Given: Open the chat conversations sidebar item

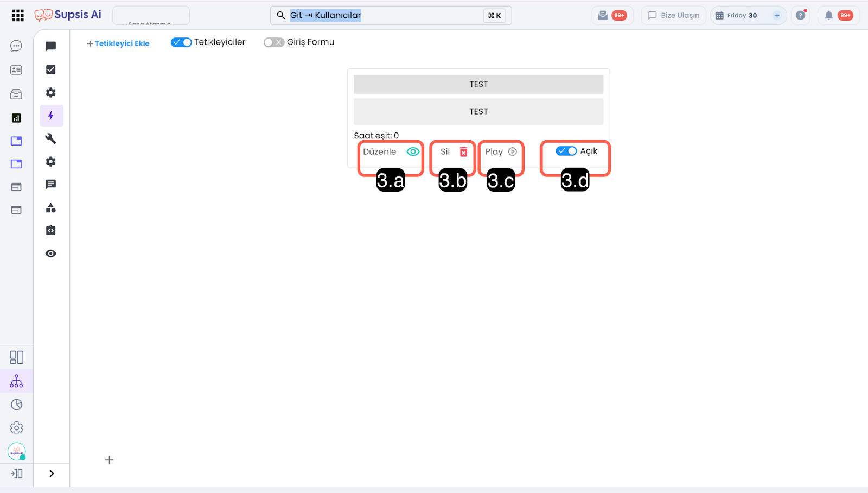Looking at the screenshot, I should point(16,46).
